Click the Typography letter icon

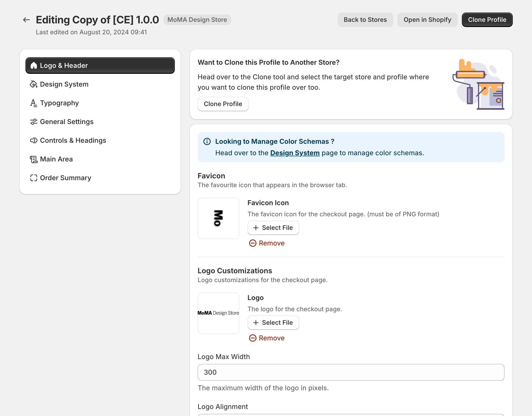coord(34,103)
